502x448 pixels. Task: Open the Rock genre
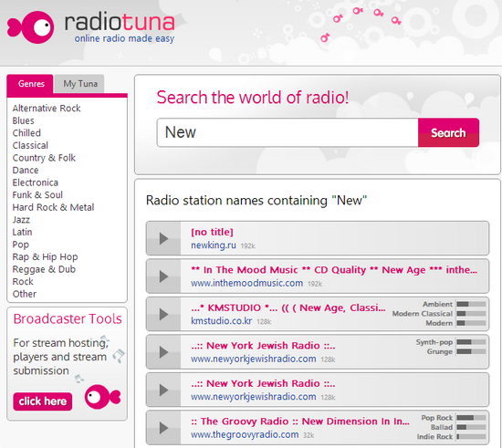pos(23,282)
